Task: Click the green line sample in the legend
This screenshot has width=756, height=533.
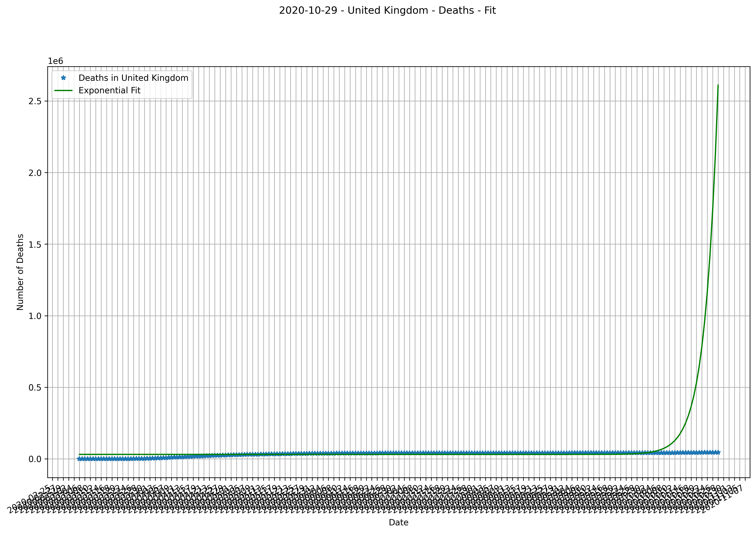Action: pyautogui.click(x=63, y=90)
